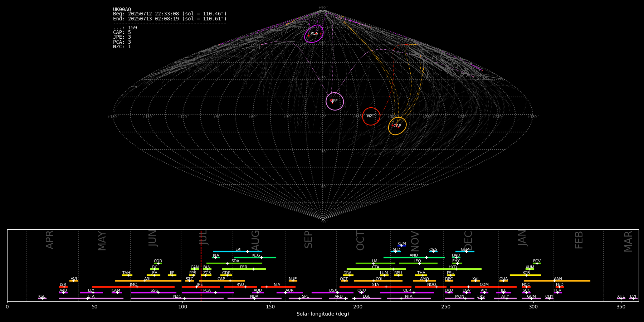The height and width of the screenshot is (322, 644).
Task: Click the red JPE bar in timeline
Action: [201, 287]
